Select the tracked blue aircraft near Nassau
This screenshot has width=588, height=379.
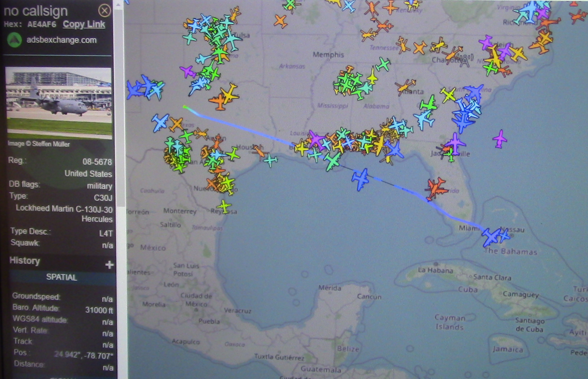click(x=491, y=237)
